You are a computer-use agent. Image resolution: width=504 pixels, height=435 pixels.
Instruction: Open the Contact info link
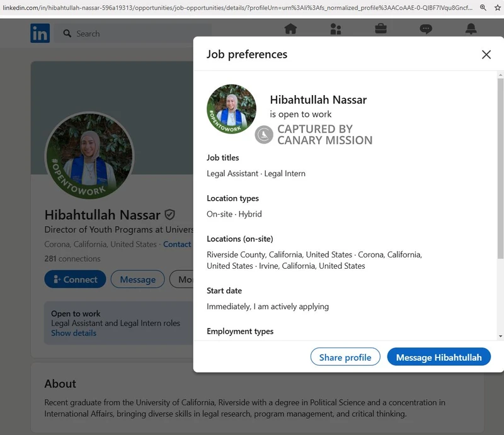pos(177,244)
